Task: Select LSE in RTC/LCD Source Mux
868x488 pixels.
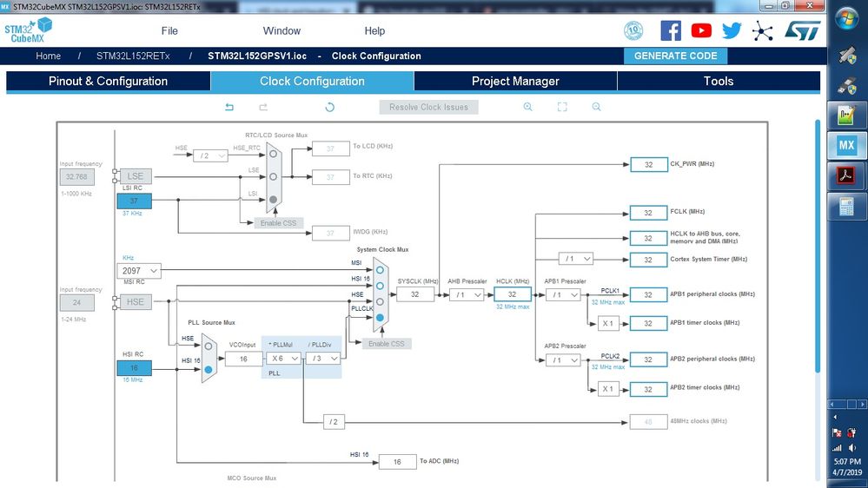Action: click(273, 177)
